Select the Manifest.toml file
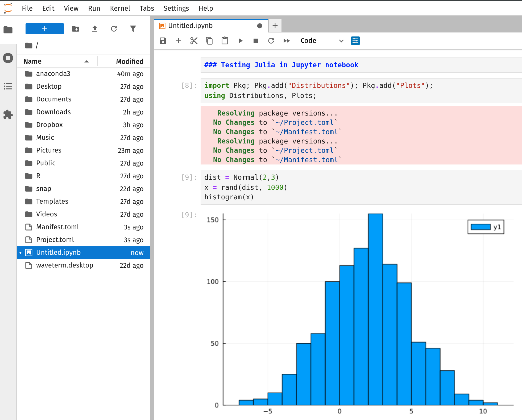Viewport: 522px width, 420px height. click(x=84, y=227)
